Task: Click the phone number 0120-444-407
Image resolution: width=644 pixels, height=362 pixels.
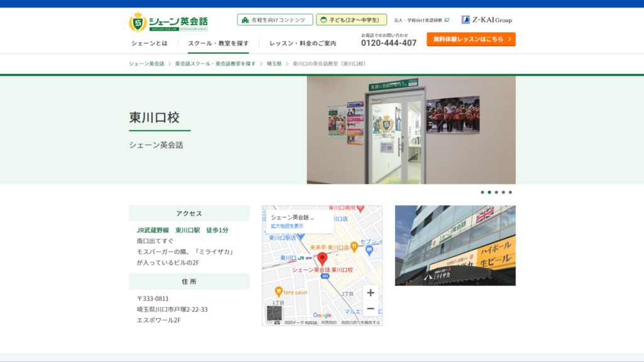Action: click(x=389, y=43)
